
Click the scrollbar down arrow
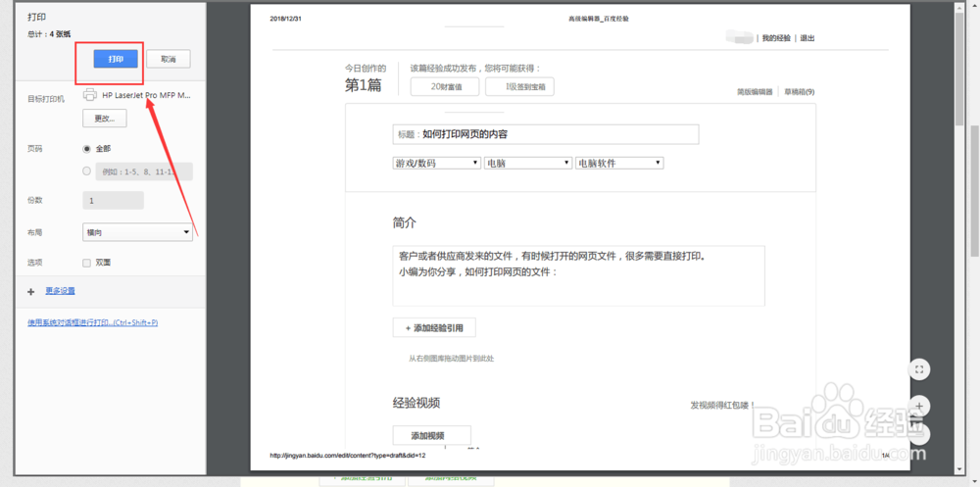point(959,469)
